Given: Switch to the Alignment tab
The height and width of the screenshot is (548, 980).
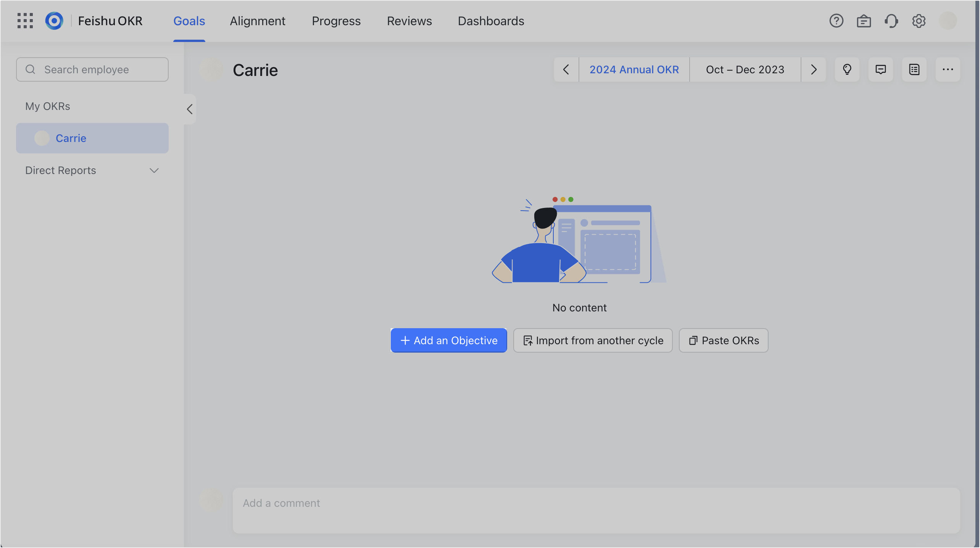Looking at the screenshot, I should (258, 21).
